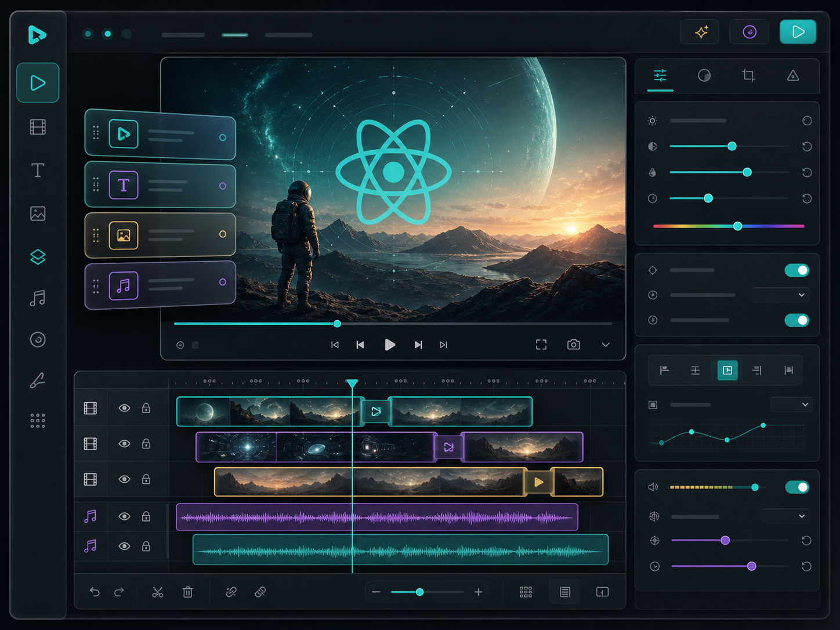Toggle visibility of teal audio track
The height and width of the screenshot is (630, 840).
click(x=124, y=546)
